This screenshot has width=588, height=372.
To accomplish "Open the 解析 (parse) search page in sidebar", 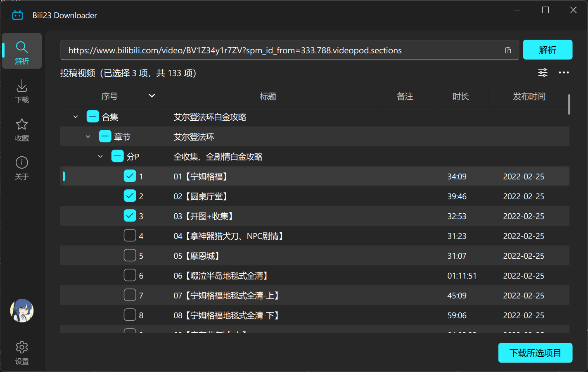I will [x=22, y=52].
